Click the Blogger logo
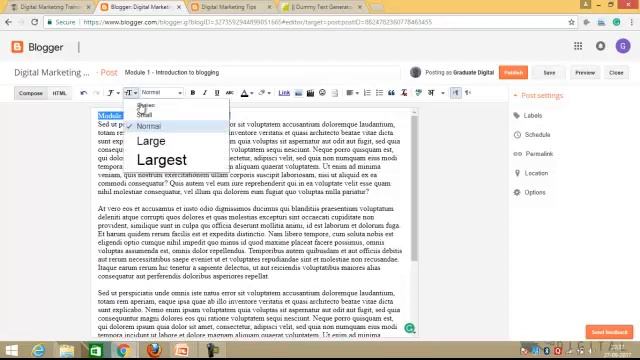Viewport: 640px width, 360px height. [38, 47]
